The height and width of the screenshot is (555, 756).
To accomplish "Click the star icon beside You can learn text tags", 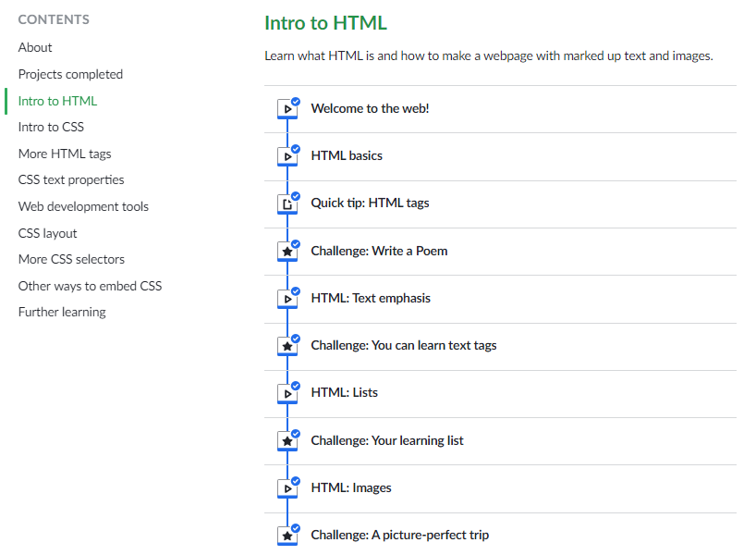I will pyautogui.click(x=287, y=346).
